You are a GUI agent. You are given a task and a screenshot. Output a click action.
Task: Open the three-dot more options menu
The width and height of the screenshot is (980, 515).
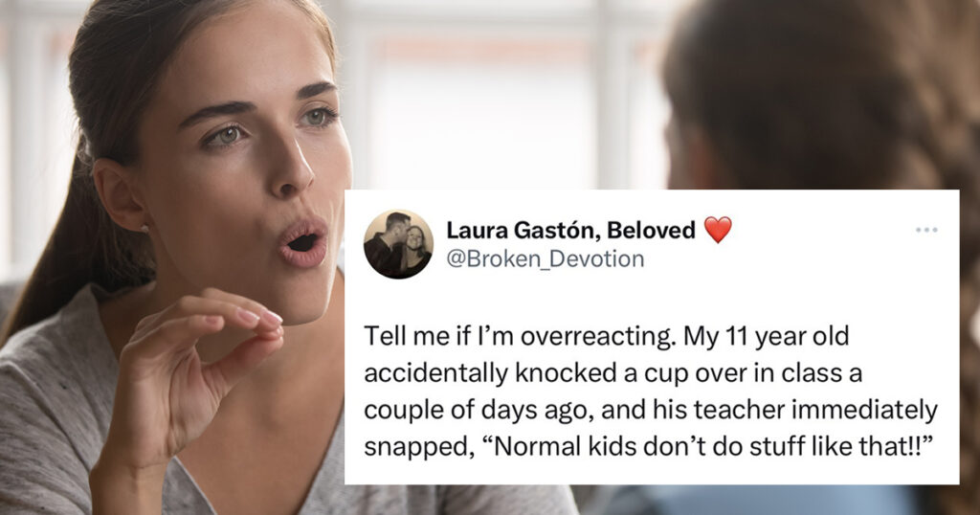coord(926,230)
